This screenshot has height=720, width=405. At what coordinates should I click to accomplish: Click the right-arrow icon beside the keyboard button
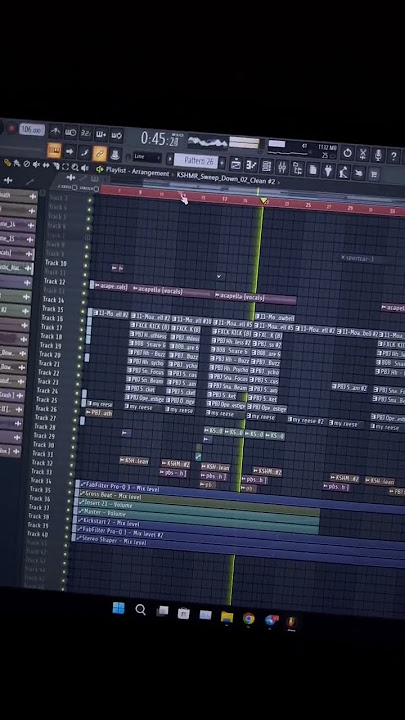pos(69,151)
